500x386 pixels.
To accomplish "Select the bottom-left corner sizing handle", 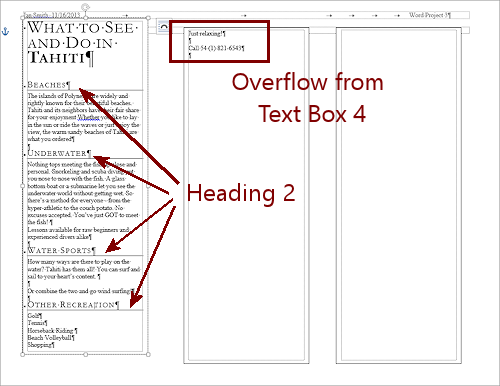I will click(23, 354).
